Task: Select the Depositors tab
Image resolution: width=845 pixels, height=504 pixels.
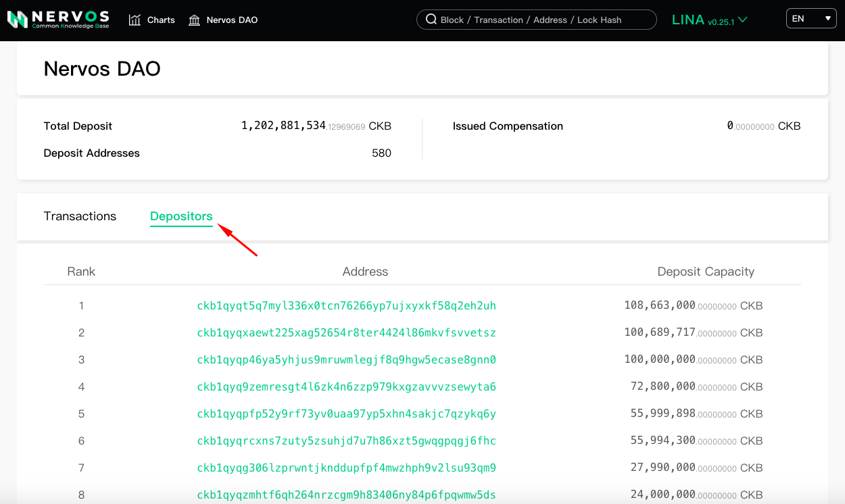Action: point(181,216)
